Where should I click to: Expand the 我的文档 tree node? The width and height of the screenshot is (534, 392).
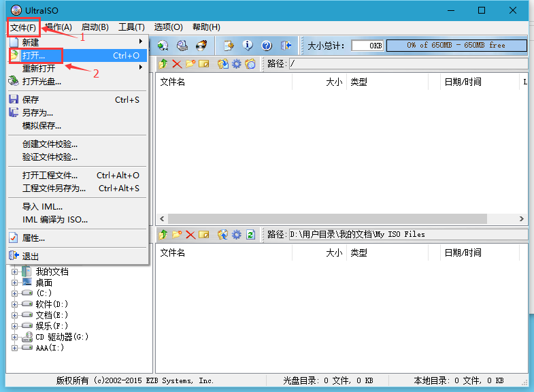14,272
